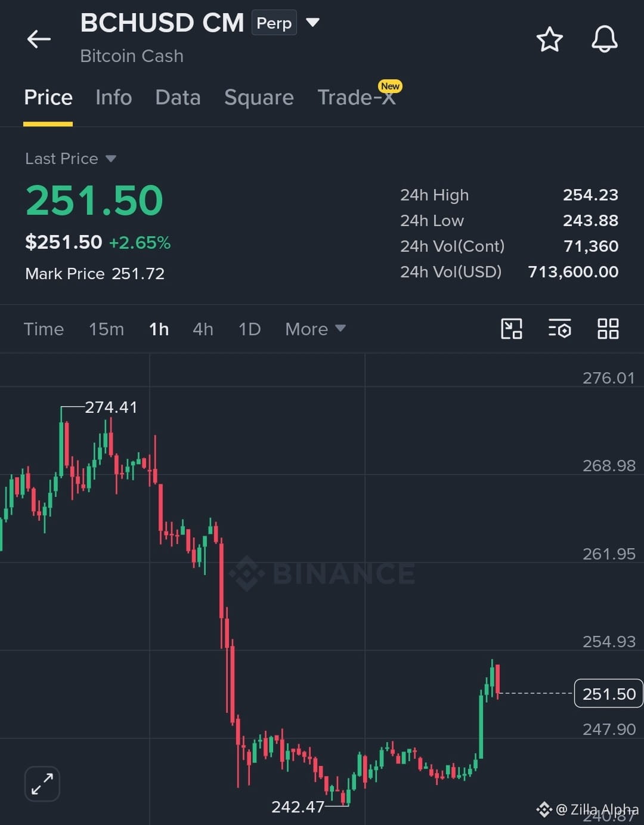Switch to the Info tab
This screenshot has height=825, width=644.
click(114, 97)
